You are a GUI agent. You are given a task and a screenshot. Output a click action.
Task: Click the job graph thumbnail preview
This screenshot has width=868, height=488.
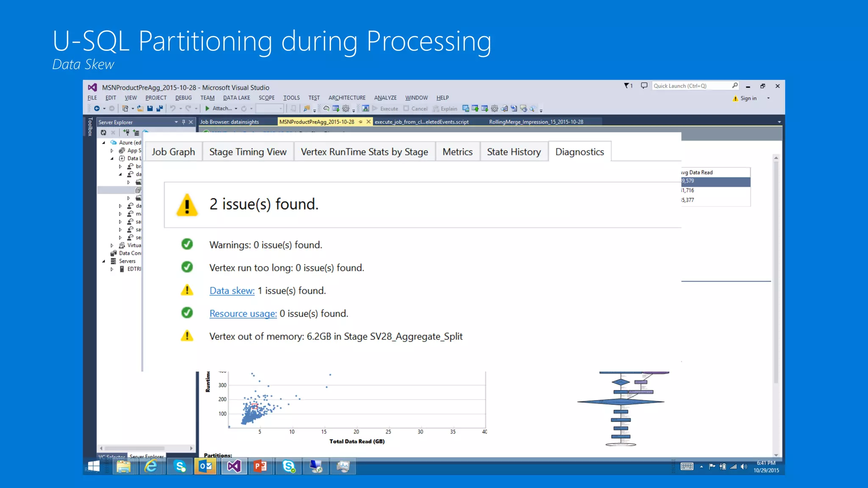pos(621,409)
